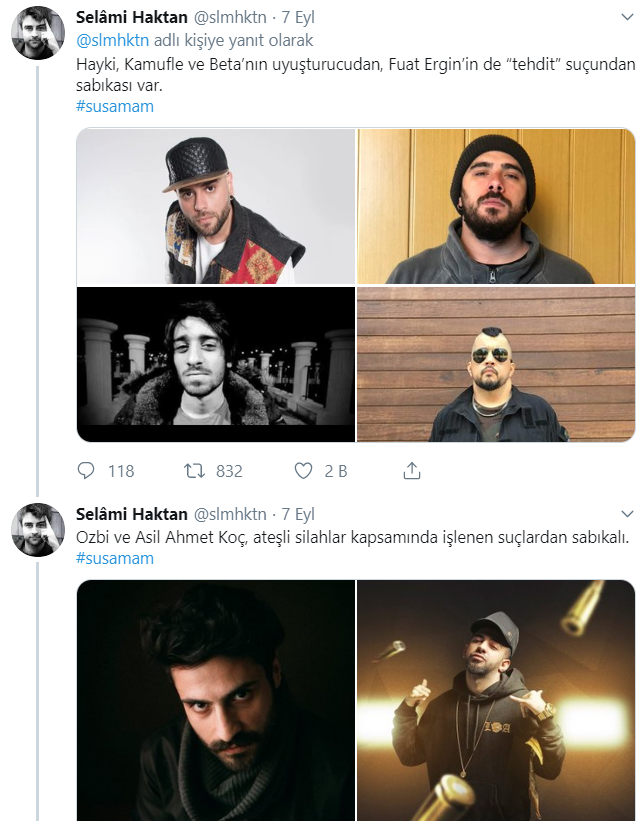Screen dimensions: 638x821
Task: Open the share icon on the first tweet
Action: click(x=411, y=470)
